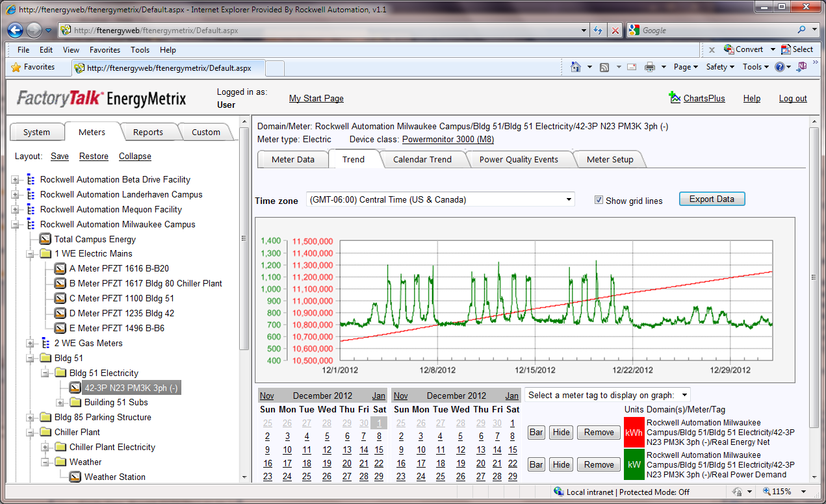The width and height of the screenshot is (826, 504).
Task: Switch to the Reports tab
Action: (148, 132)
